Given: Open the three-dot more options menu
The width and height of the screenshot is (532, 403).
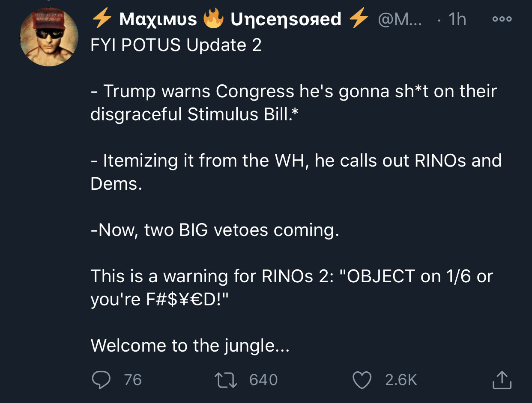Looking at the screenshot, I should pyautogui.click(x=502, y=20).
